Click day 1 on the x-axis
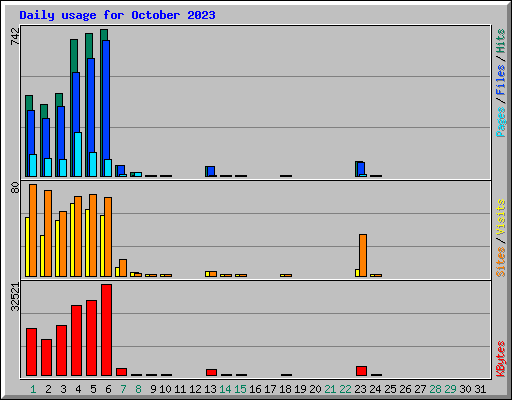The image size is (512, 400). [x=33, y=389]
